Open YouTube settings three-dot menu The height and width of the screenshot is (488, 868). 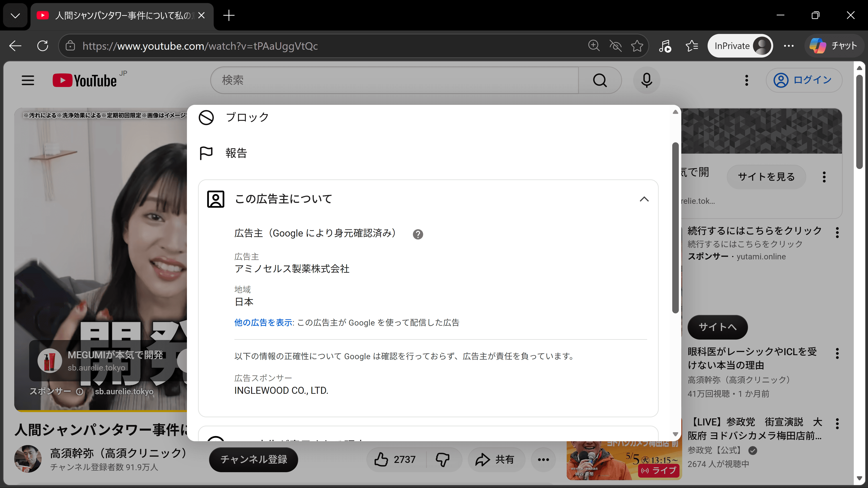coord(747,80)
